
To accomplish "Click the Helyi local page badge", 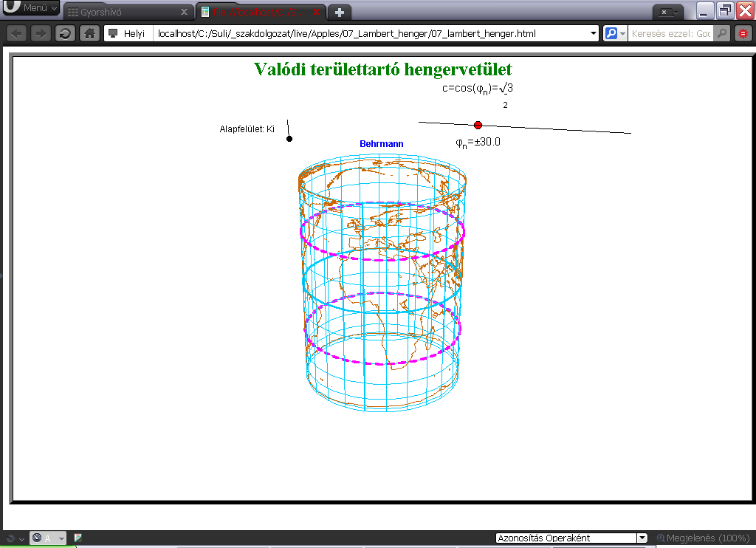I will (128, 34).
